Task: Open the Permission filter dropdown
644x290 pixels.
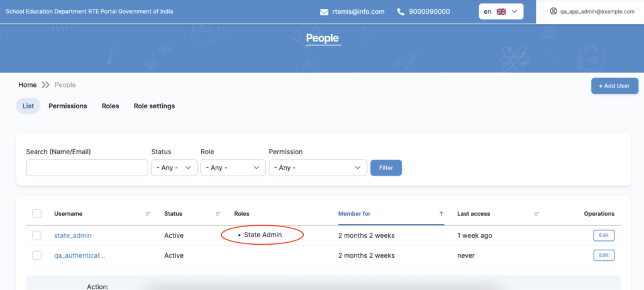Action: point(318,168)
